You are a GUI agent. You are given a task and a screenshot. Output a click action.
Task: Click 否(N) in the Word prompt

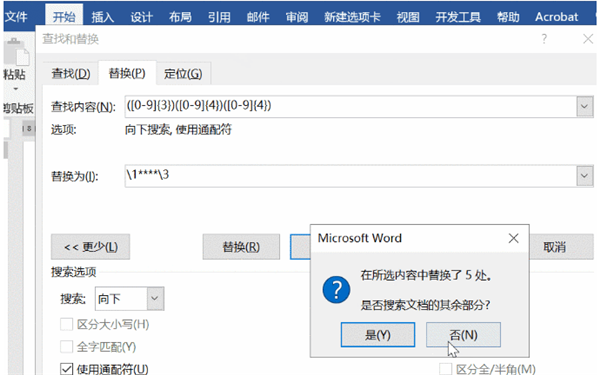click(463, 335)
